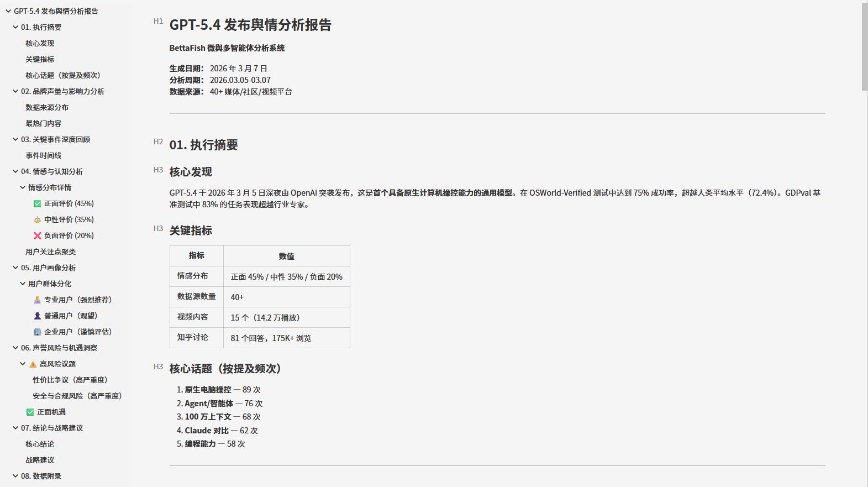
Task: Go to 最热门内容 outline entry
Action: pos(44,123)
